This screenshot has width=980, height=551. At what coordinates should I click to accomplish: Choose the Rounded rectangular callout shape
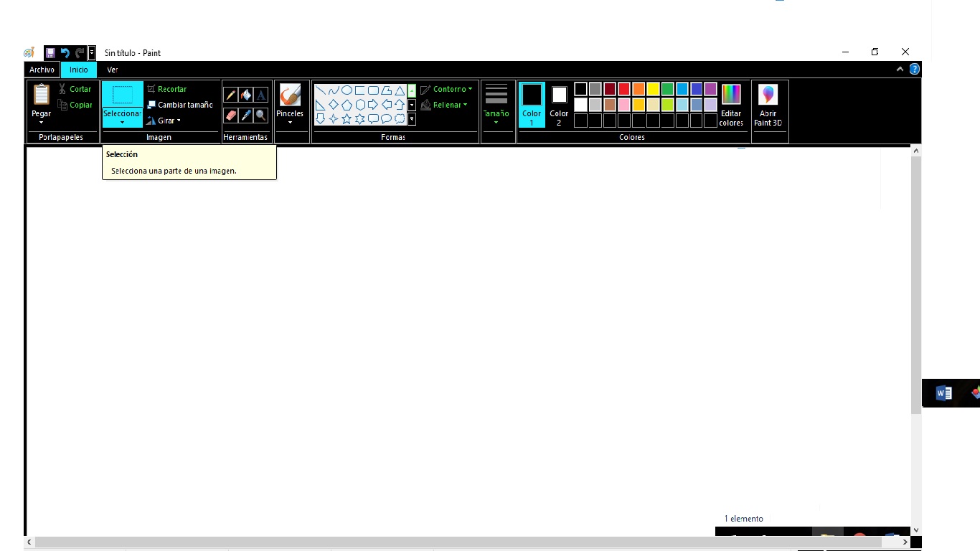click(373, 118)
